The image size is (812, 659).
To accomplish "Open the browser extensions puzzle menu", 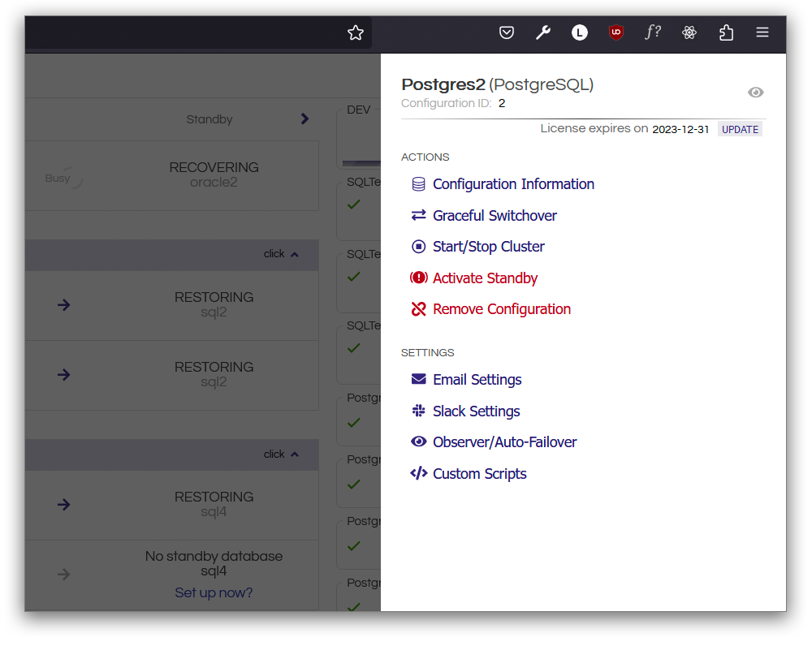I will point(726,32).
